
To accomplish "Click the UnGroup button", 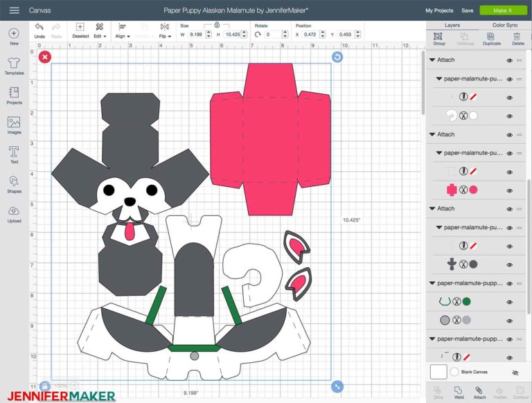I will tap(465, 39).
